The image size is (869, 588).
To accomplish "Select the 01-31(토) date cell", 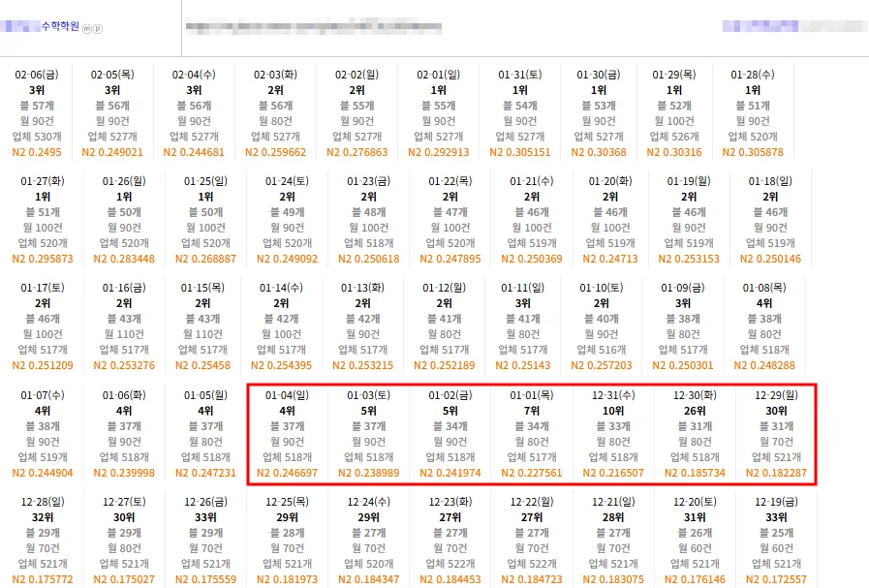I will [x=520, y=75].
